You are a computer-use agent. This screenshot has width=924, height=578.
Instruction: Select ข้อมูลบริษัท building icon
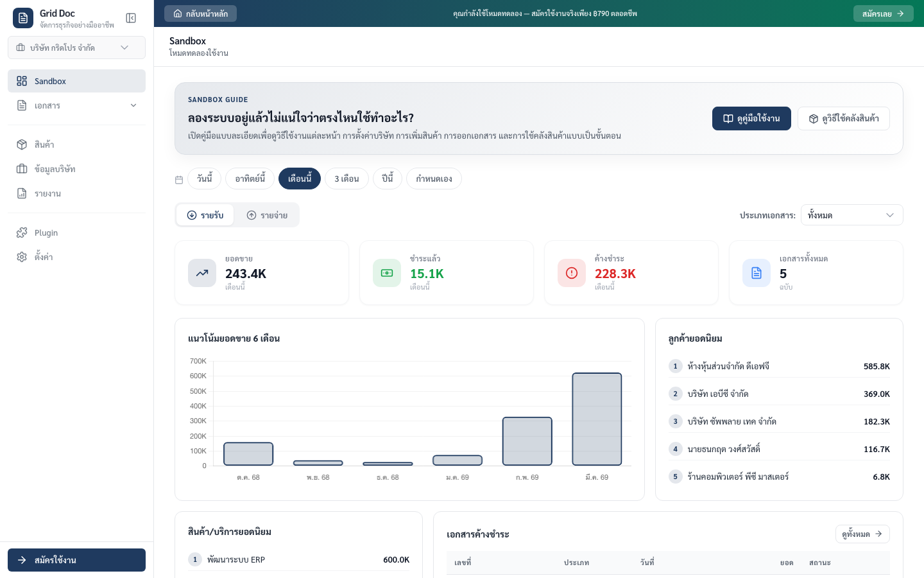coord(22,169)
